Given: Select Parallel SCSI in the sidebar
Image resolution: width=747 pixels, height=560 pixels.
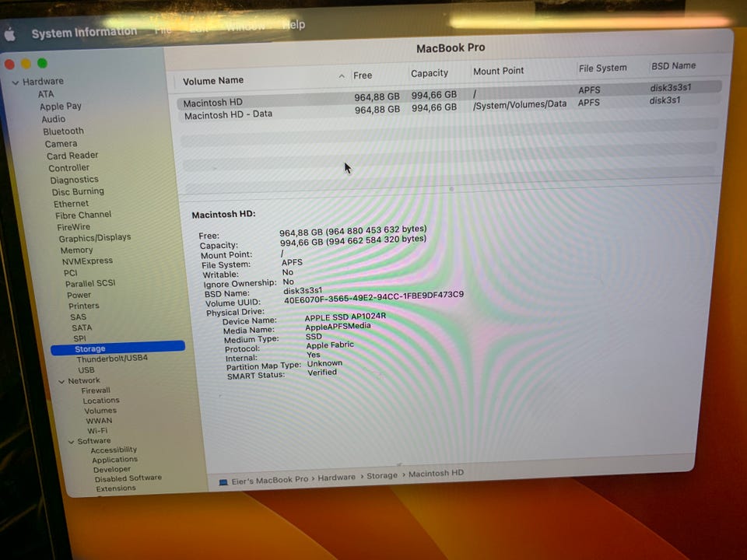Looking at the screenshot, I should click(90, 283).
